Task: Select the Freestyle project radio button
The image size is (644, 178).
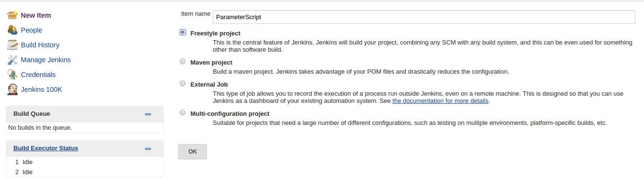Action: click(183, 33)
